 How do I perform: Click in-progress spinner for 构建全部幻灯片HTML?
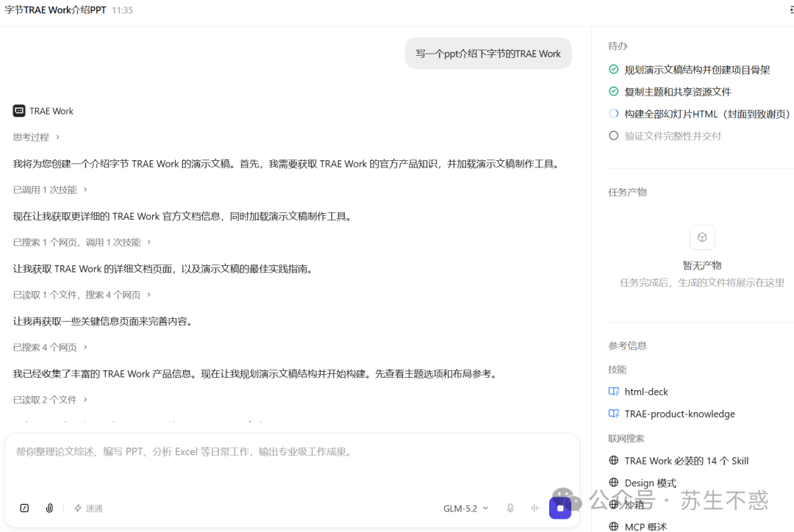click(x=614, y=113)
